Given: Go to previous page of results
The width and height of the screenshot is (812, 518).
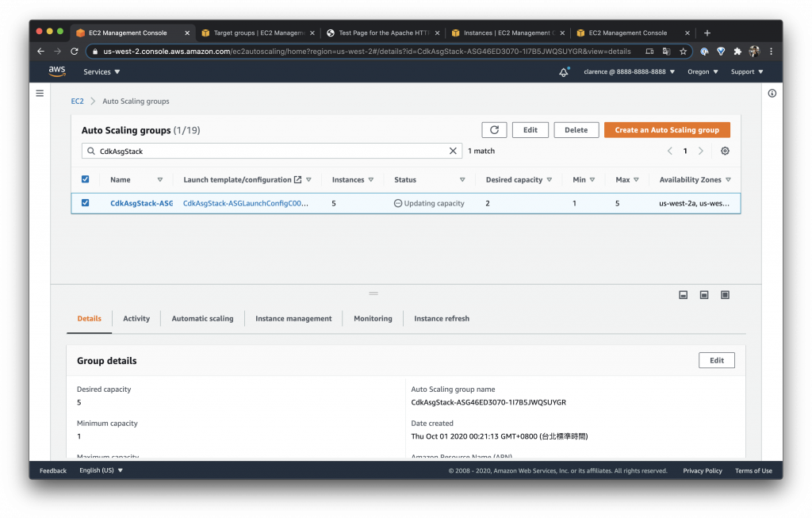Looking at the screenshot, I should coord(669,151).
